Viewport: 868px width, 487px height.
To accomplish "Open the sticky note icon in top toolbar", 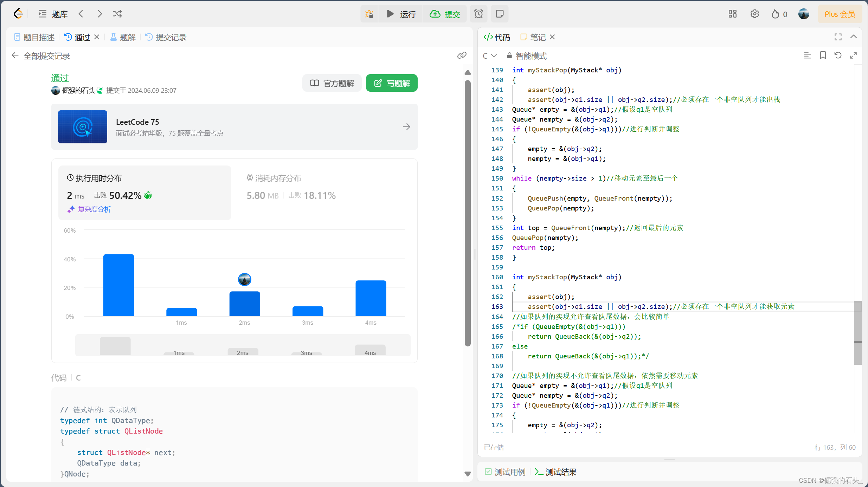I will pos(500,14).
